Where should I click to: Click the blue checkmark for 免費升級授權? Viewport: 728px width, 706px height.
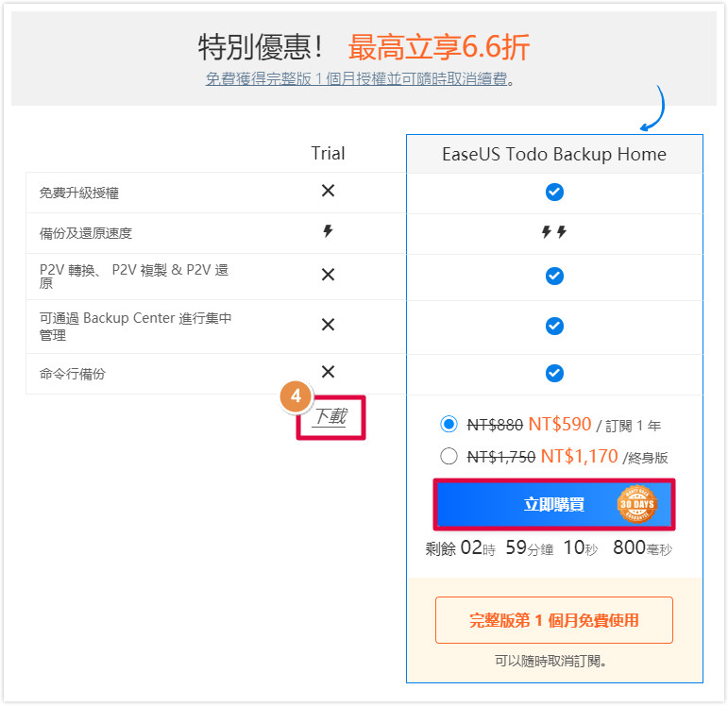554,192
